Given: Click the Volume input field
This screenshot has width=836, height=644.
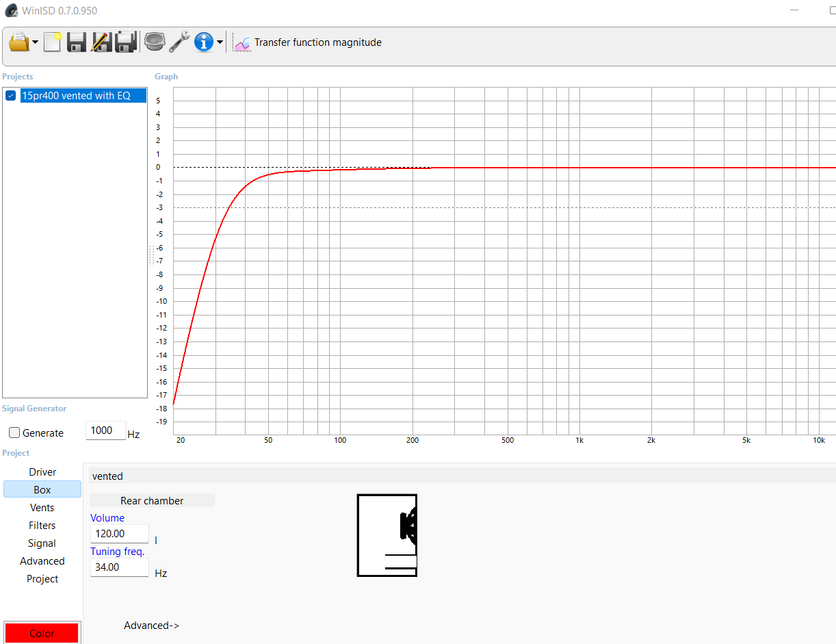Looking at the screenshot, I should [119, 534].
